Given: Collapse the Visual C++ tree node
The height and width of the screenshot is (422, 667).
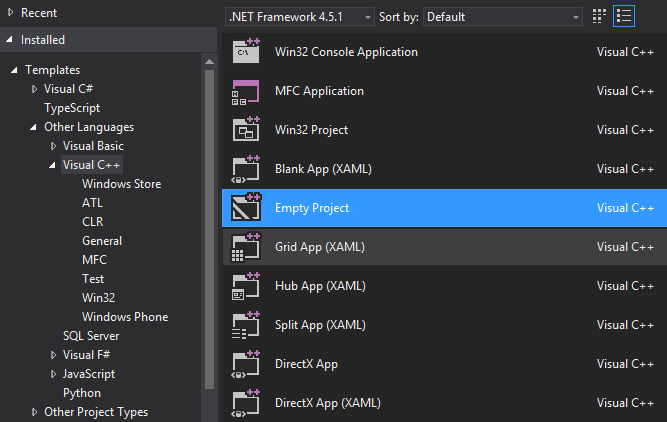Looking at the screenshot, I should coord(53,165).
